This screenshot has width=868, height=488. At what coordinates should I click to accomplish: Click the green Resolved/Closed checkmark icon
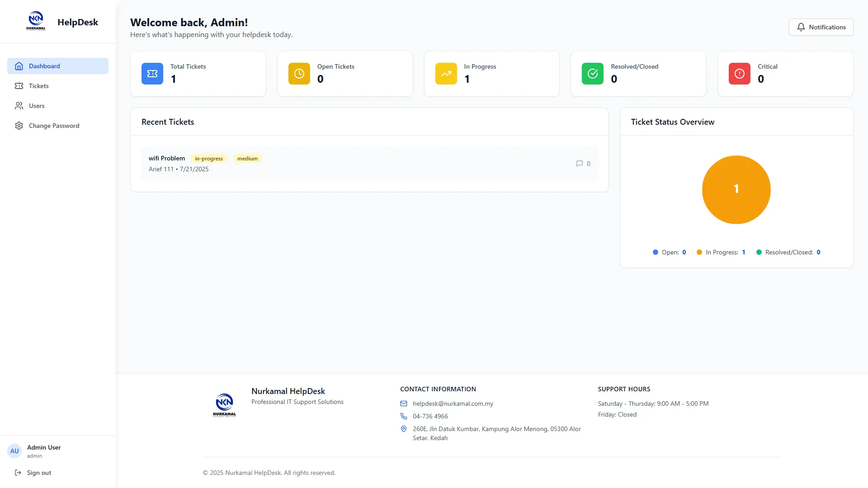click(x=593, y=74)
